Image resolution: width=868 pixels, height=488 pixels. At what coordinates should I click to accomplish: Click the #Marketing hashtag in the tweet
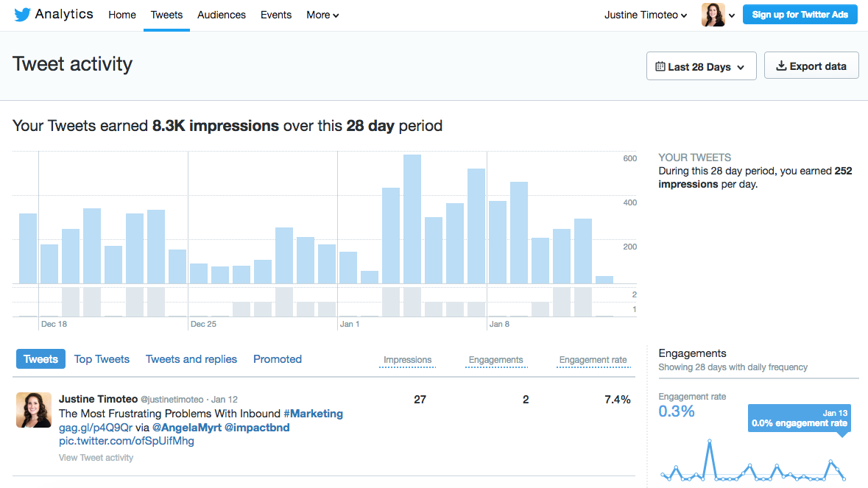(x=313, y=414)
